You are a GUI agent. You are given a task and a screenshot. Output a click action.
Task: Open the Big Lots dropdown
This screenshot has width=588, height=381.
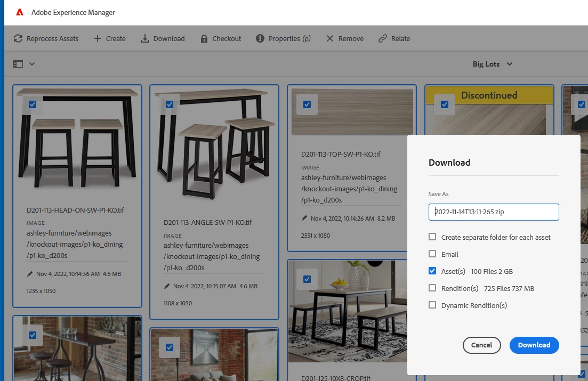coord(493,64)
